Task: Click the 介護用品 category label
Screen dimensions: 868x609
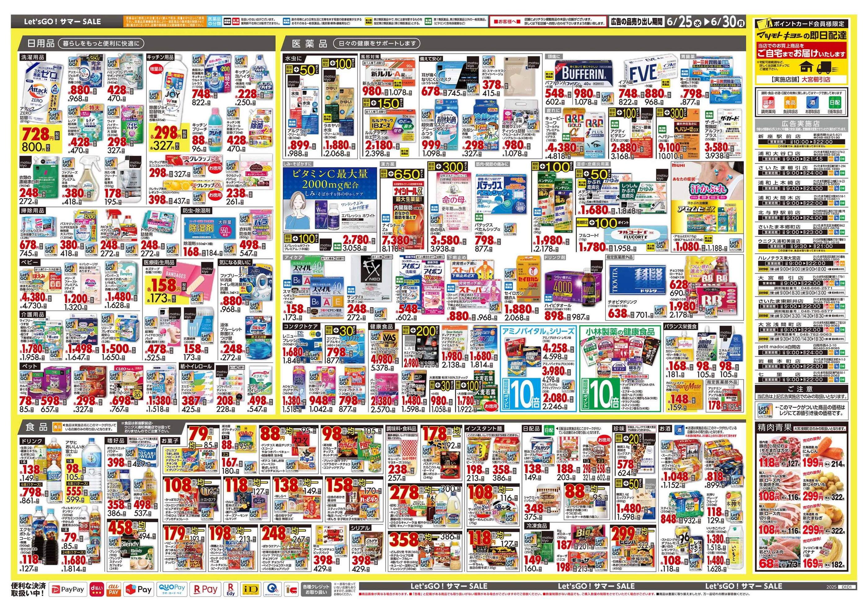Action: click(x=33, y=314)
